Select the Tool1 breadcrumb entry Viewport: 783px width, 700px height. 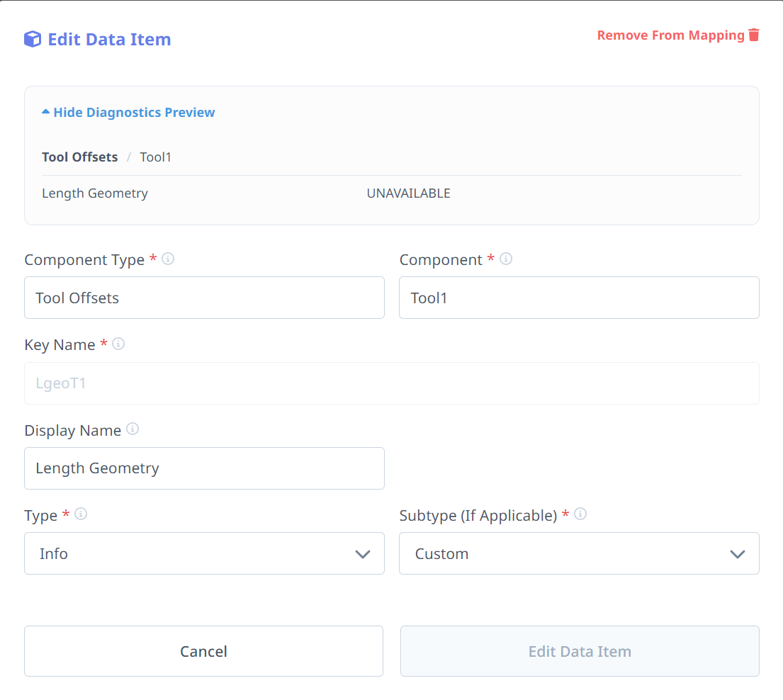point(155,157)
